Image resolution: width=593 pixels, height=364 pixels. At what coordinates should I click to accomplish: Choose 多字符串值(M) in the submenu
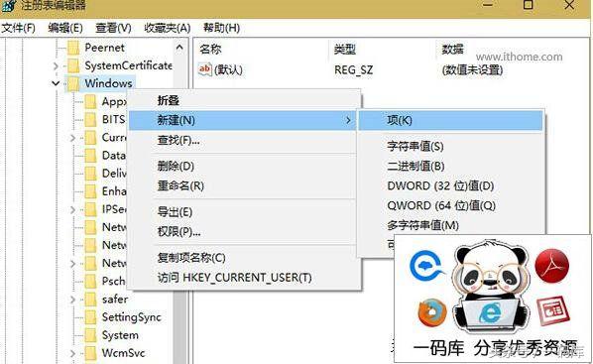[x=450, y=225]
